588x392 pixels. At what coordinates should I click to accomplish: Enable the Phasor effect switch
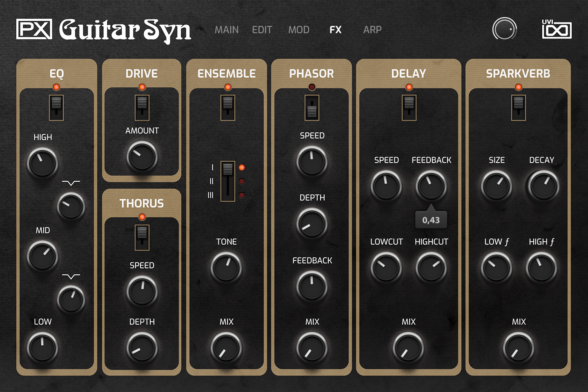312,108
